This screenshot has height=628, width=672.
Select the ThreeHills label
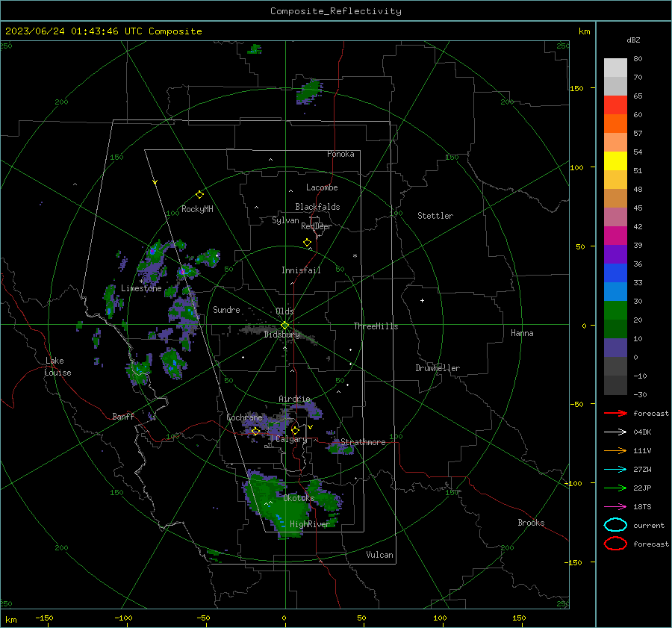376,326
